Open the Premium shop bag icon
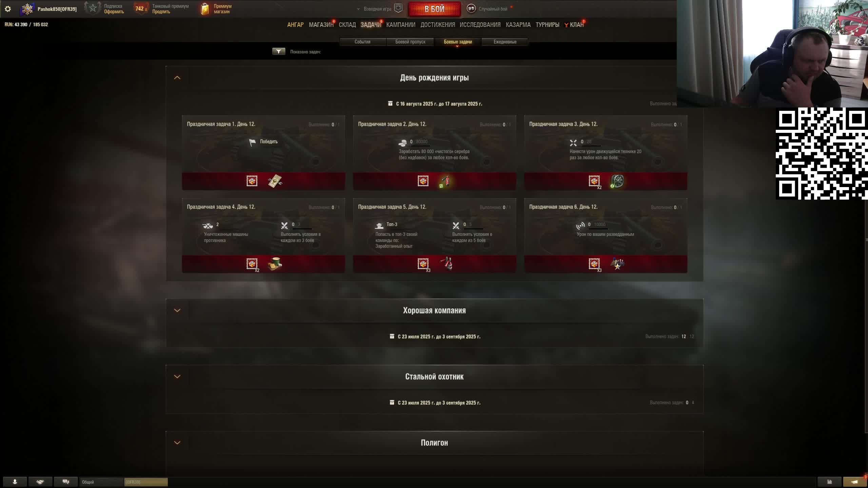The image size is (868, 488). click(x=205, y=9)
